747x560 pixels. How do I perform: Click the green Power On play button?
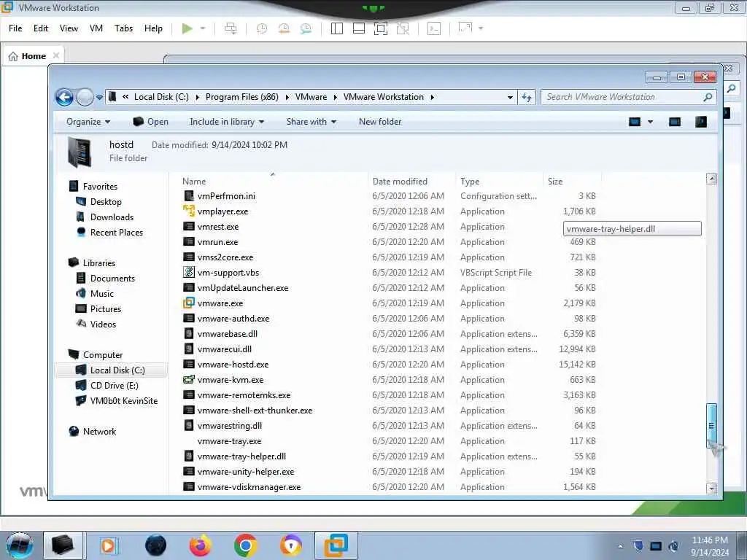coord(187,28)
